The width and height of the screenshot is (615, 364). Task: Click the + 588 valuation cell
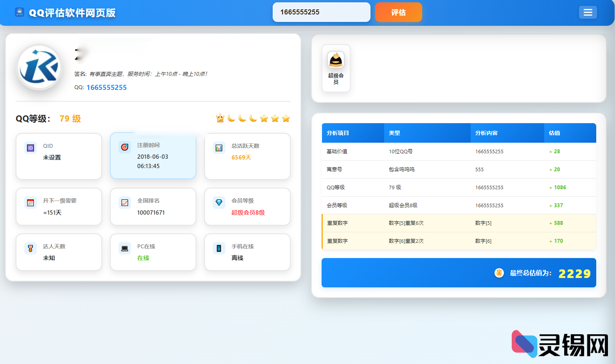(556, 223)
